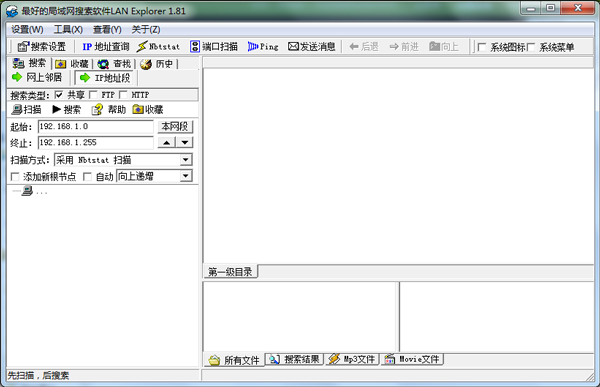The width and height of the screenshot is (600, 387).
Task: Click the 起始 IP address field
Action: point(96,127)
